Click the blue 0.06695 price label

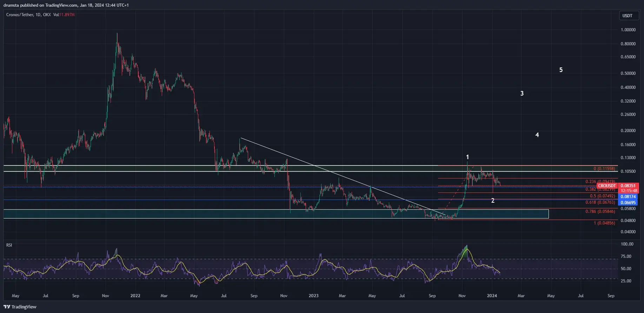628,203
